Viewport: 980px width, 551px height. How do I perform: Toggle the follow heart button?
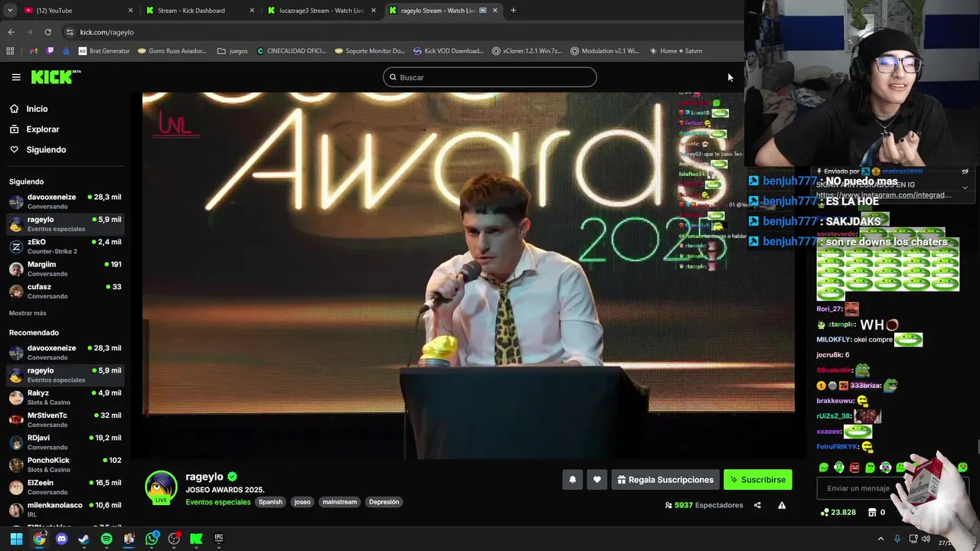(x=597, y=480)
